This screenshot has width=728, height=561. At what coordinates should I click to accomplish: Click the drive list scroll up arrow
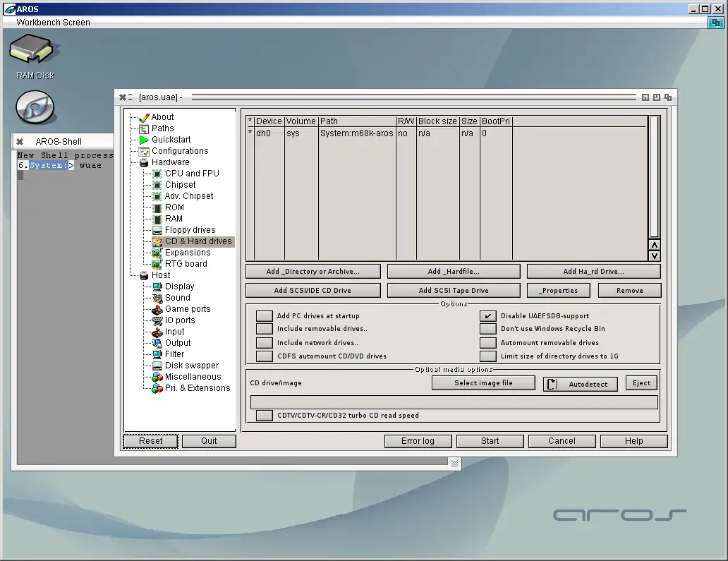[654, 245]
